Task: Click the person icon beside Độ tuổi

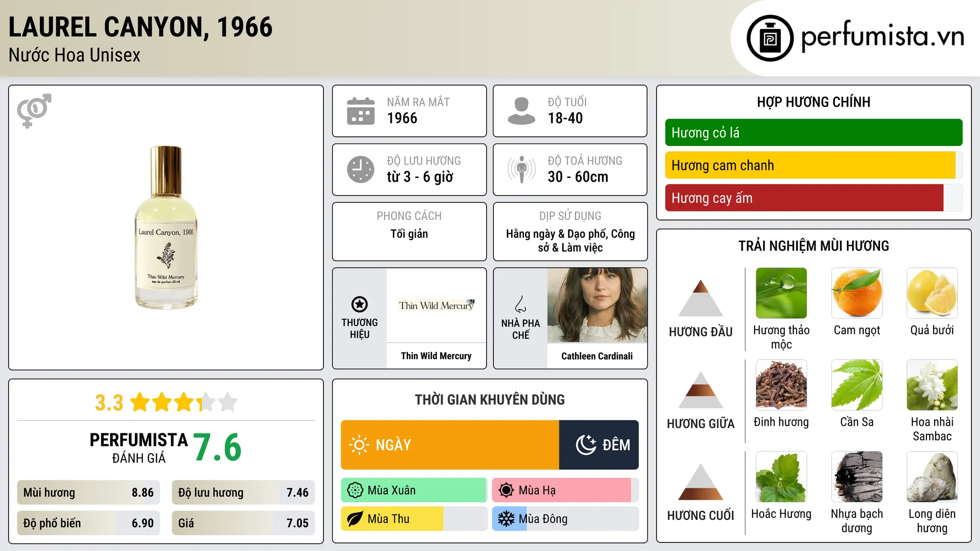Action: tap(522, 111)
